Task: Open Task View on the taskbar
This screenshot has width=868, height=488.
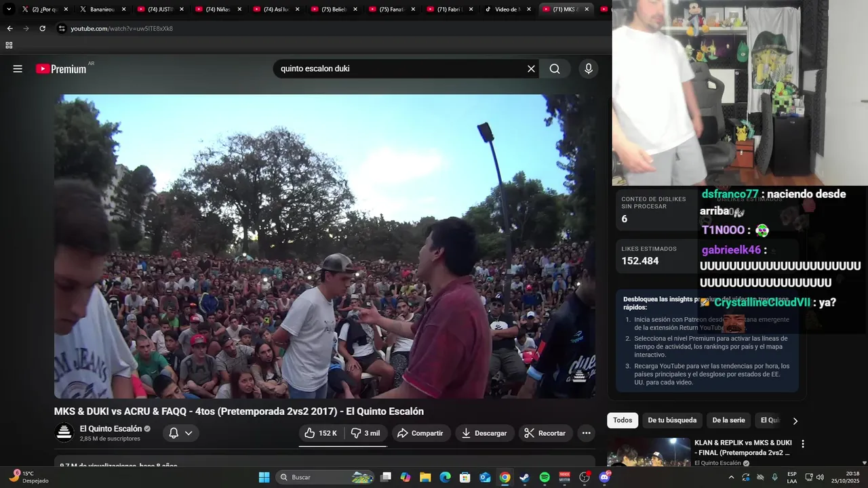Action: (x=386, y=477)
